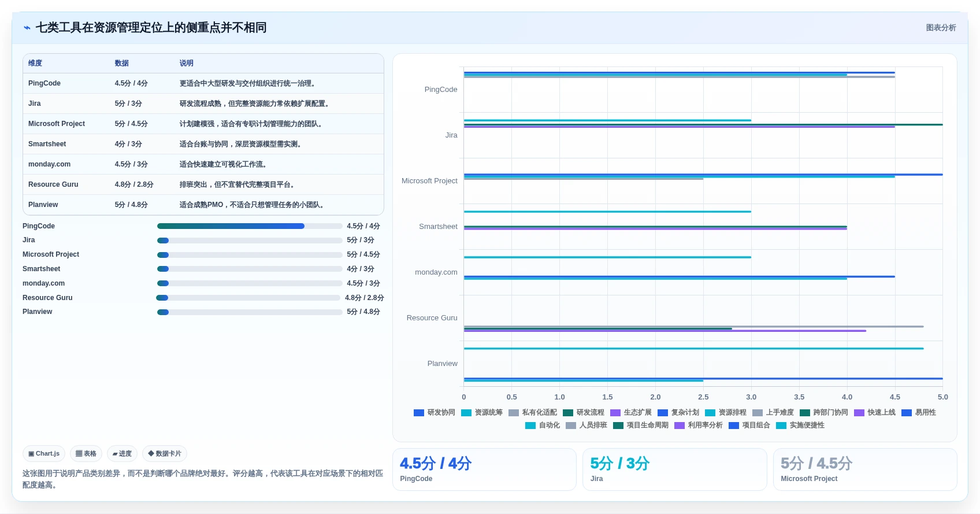Toggle the 私有化适配 legend series

[533, 412]
